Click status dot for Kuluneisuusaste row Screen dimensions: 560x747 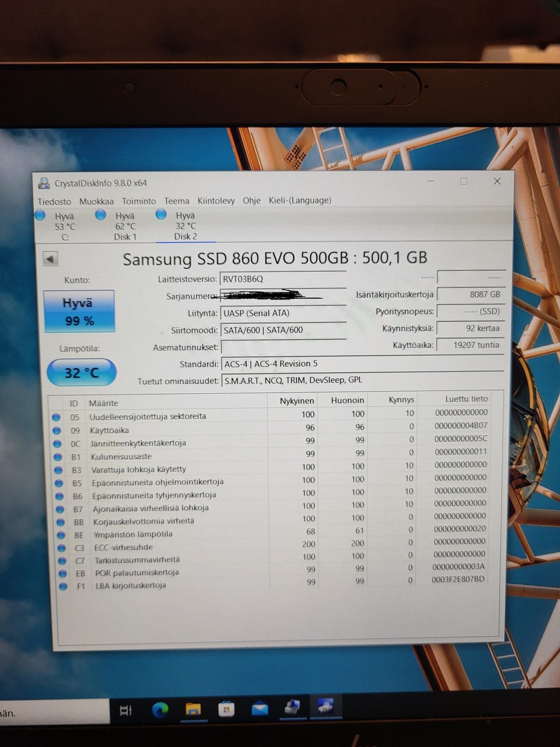click(58, 457)
